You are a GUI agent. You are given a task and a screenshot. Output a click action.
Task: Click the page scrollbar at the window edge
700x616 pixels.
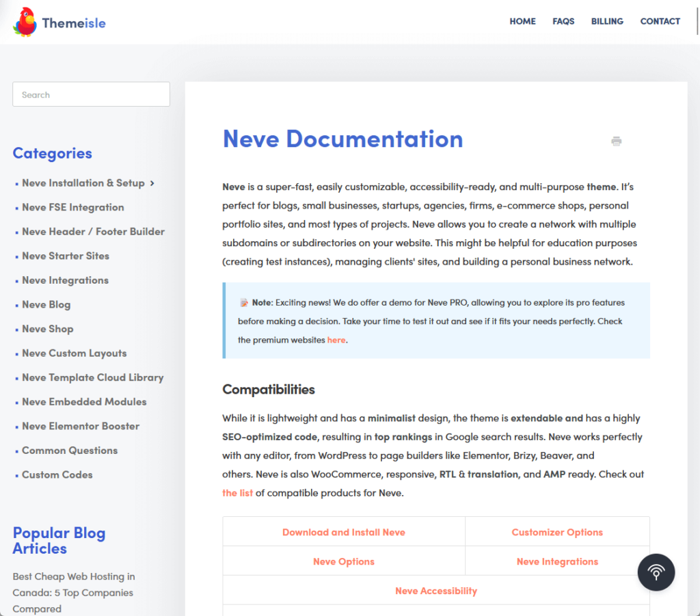pos(697,21)
